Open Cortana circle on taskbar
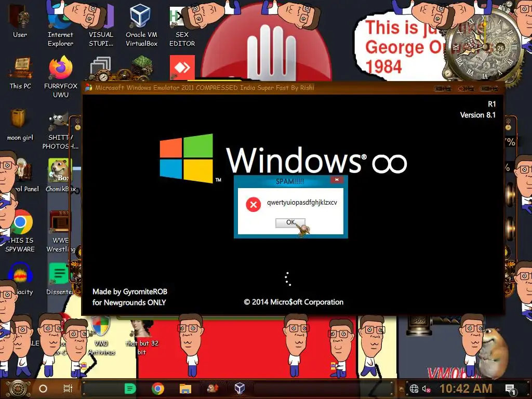The width and height of the screenshot is (532, 399). (43, 389)
